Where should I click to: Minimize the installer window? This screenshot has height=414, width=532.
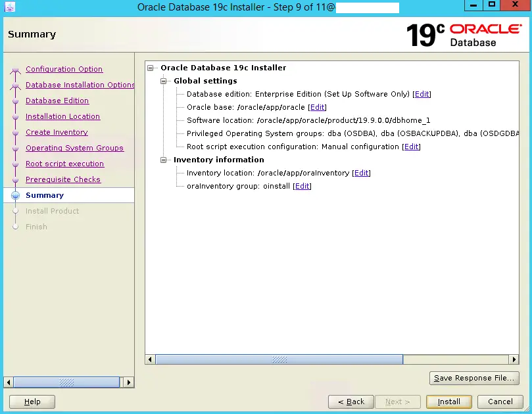pos(473,5)
